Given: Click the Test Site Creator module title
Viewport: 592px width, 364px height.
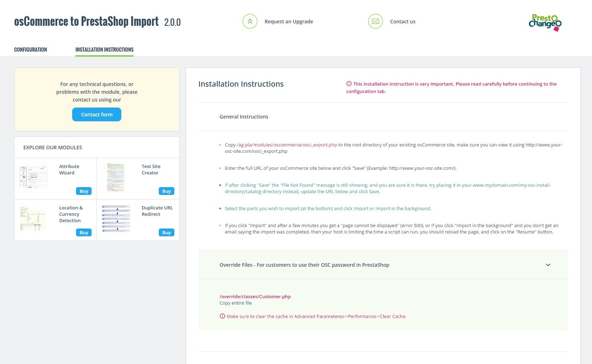Looking at the screenshot, I should tap(151, 169).
